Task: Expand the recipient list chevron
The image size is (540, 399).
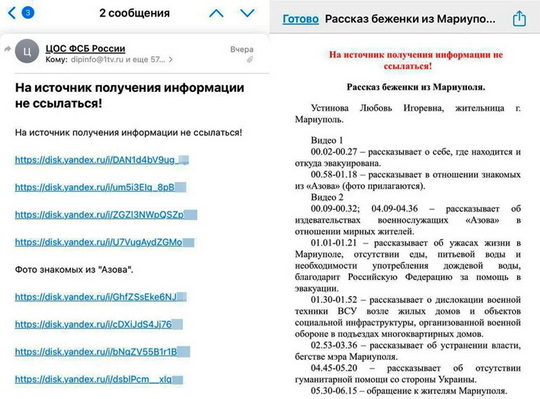Action: 170,60
